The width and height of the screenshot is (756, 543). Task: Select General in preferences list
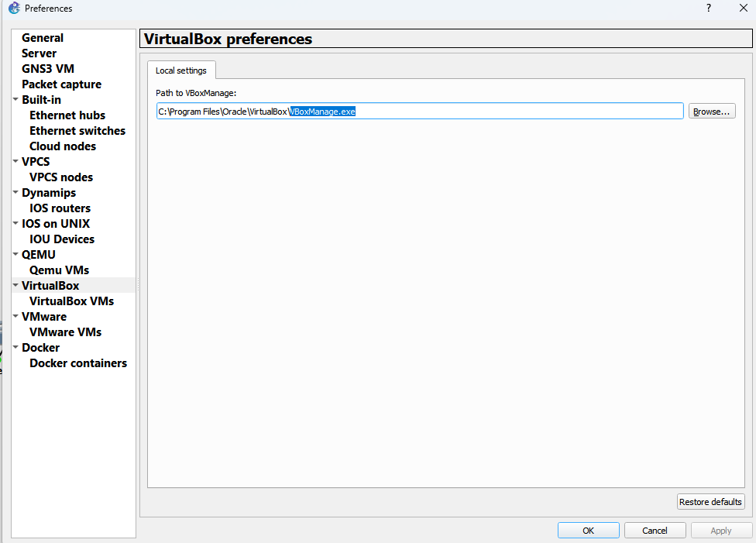coord(43,38)
